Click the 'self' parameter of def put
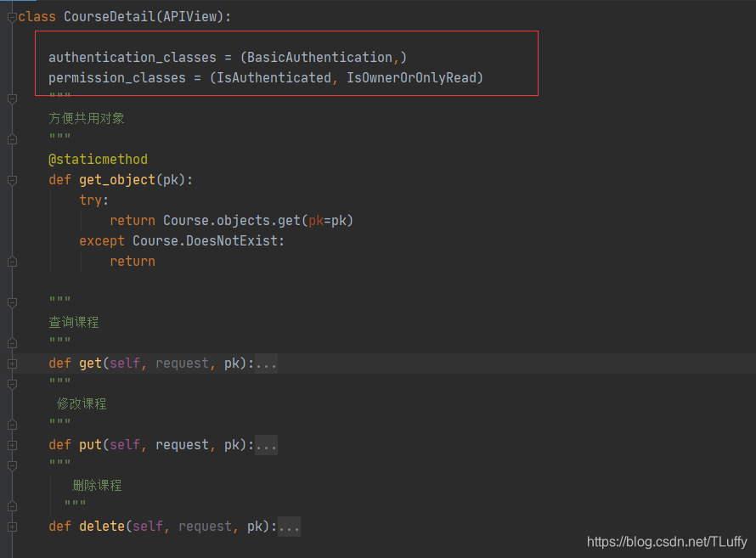The height and width of the screenshot is (558, 756). [x=125, y=445]
